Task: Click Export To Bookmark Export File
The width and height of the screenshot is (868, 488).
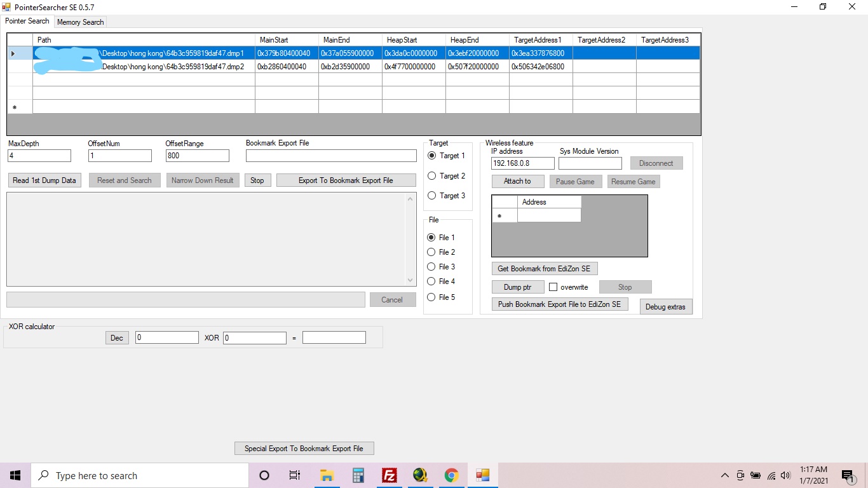Action: coord(346,180)
